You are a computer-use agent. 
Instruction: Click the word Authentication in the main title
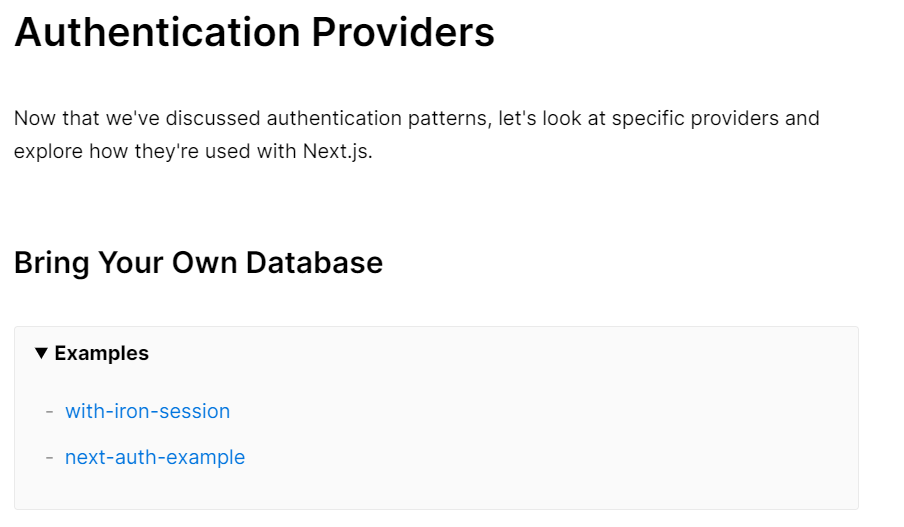click(x=157, y=32)
